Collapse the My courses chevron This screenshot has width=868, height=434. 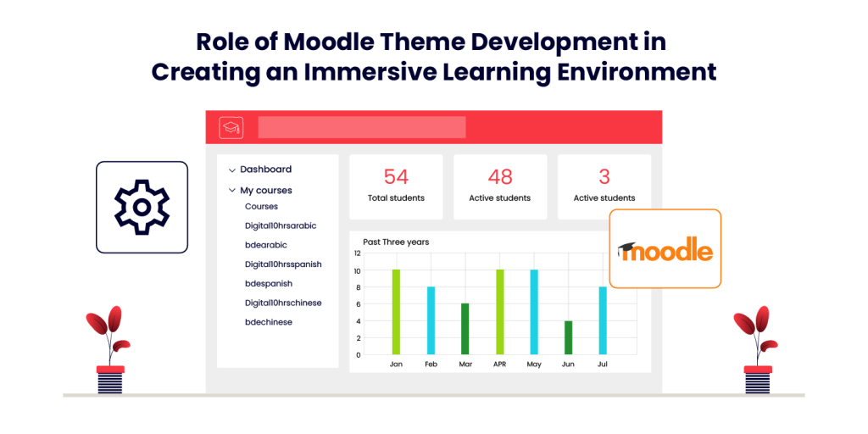[x=232, y=191]
